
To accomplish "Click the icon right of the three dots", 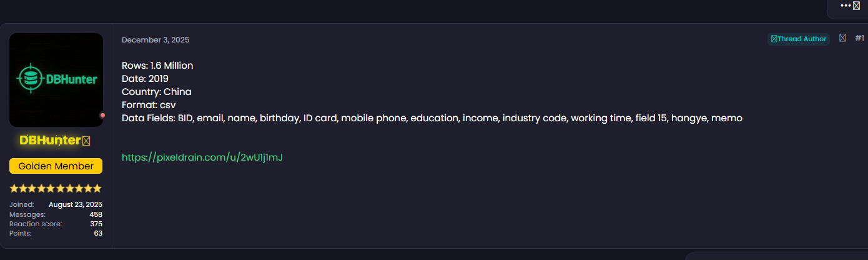I will point(856,6).
